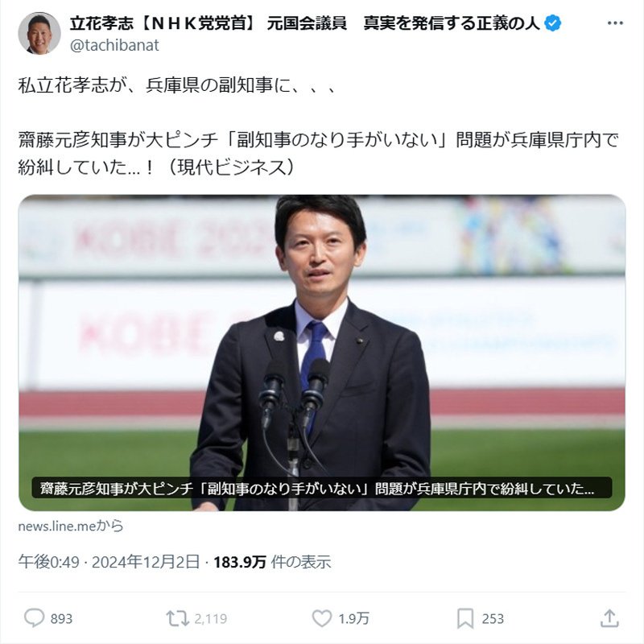Click the @tachibanat handle
The width and height of the screenshot is (644, 644).
(114, 45)
